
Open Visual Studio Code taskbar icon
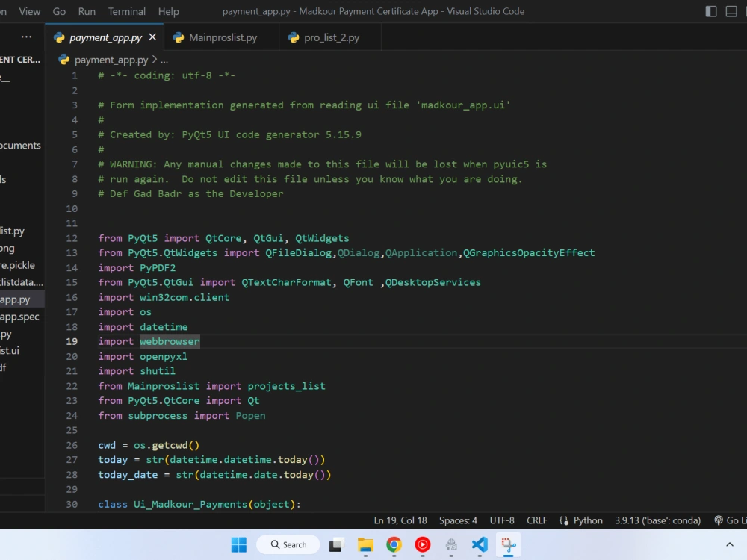pyautogui.click(x=480, y=544)
